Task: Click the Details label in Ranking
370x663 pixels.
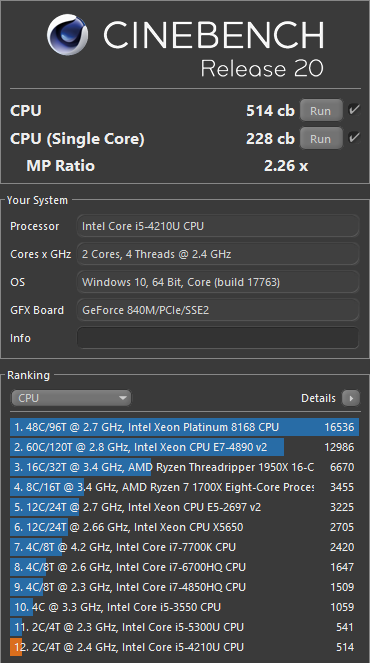Action: pyautogui.click(x=318, y=398)
